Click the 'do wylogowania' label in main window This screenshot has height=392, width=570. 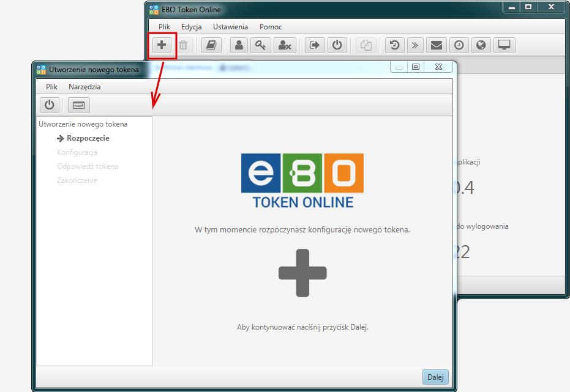482,226
